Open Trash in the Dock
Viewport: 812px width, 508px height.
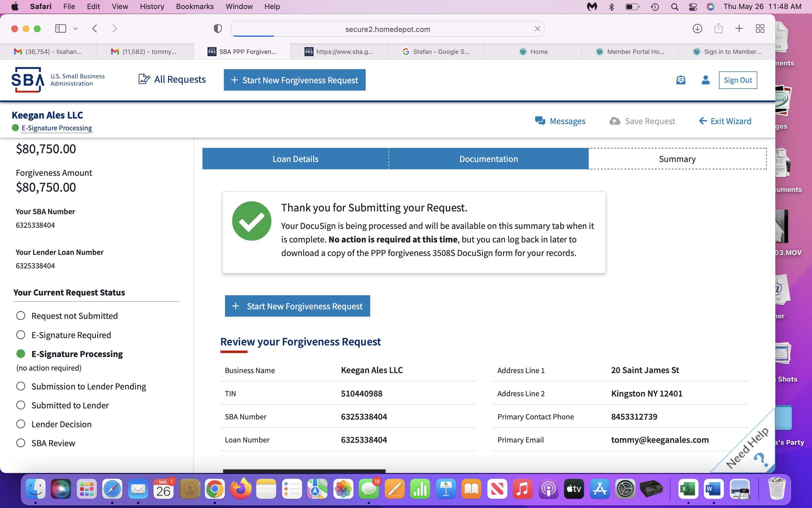776,489
